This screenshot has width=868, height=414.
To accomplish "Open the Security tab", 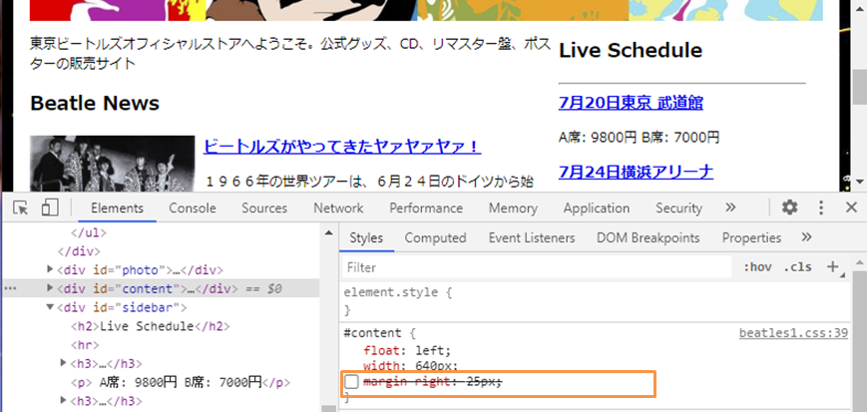I will tap(678, 208).
